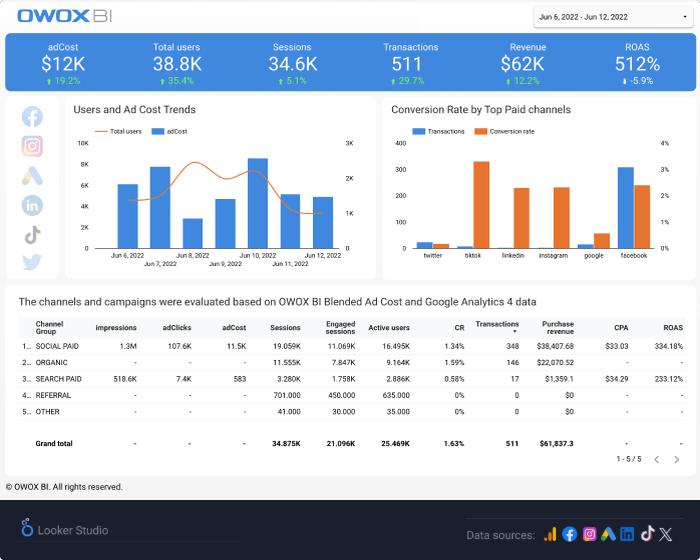The image size is (700, 560).
Task: Select the REFERRAL row
Action: pyautogui.click(x=352, y=395)
